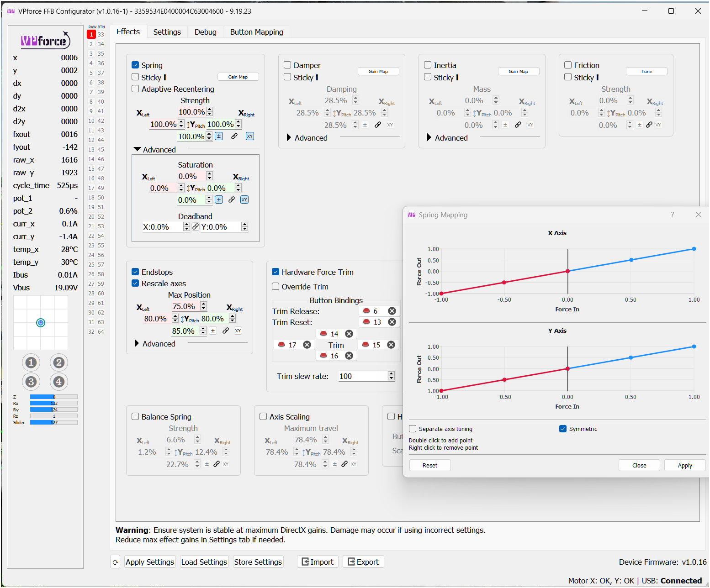Click the help question mark in Spring Mapping
Image resolution: width=710 pixels, height=588 pixels.
(x=673, y=215)
